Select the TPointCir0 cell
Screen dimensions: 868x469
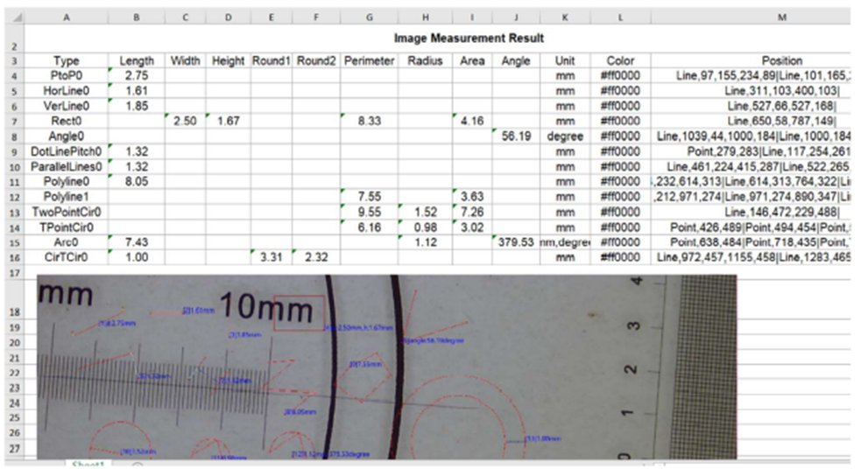pyautogui.click(x=67, y=227)
